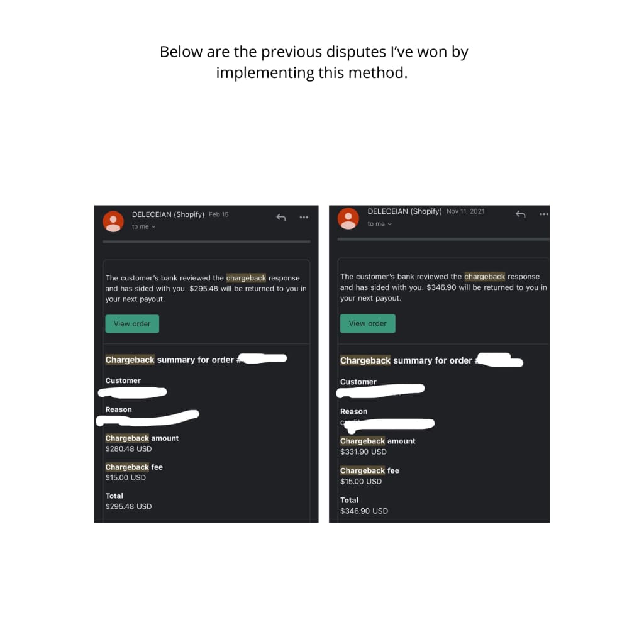Click the sender avatar in the right email
The height and width of the screenshot is (644, 644).
(x=348, y=219)
